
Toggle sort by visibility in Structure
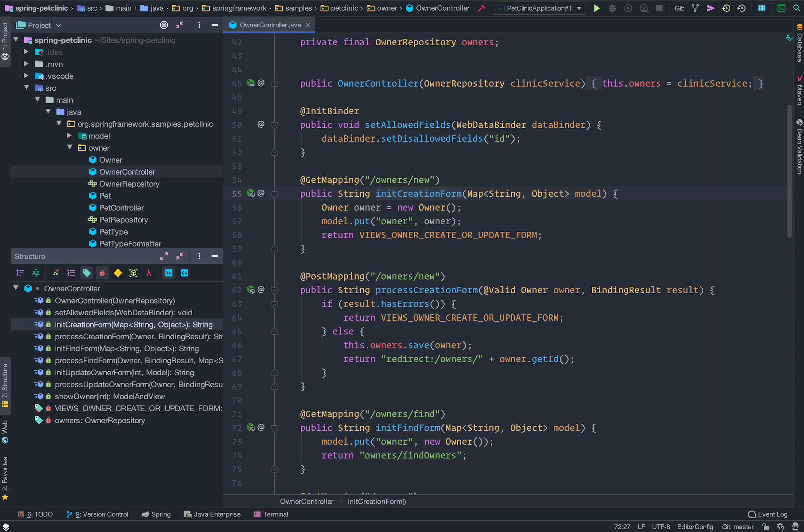(20, 273)
